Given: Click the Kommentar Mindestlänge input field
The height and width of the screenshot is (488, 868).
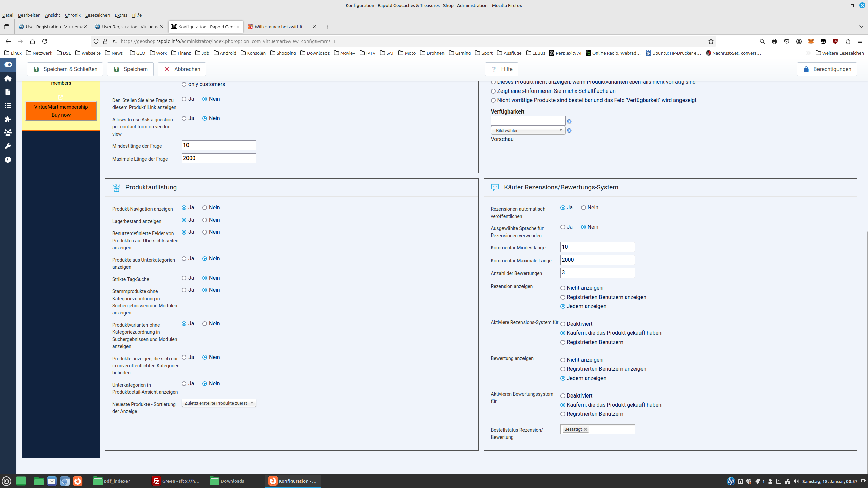Looking at the screenshot, I should tap(597, 247).
